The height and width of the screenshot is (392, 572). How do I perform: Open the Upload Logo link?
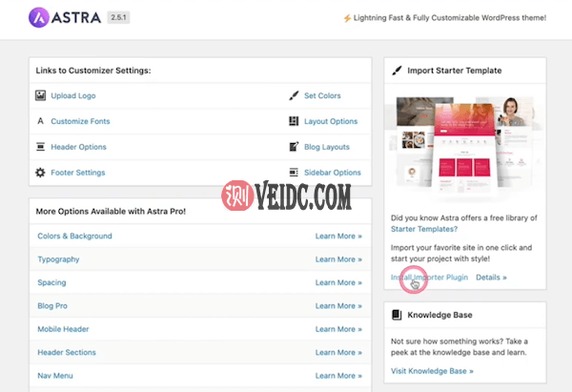(73, 95)
